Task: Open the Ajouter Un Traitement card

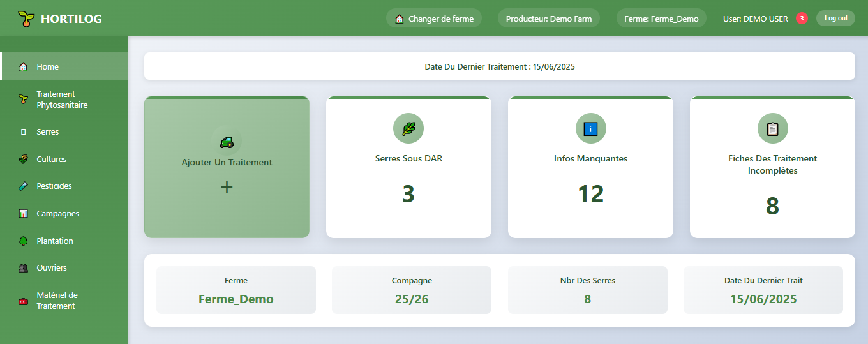Action: (x=227, y=167)
